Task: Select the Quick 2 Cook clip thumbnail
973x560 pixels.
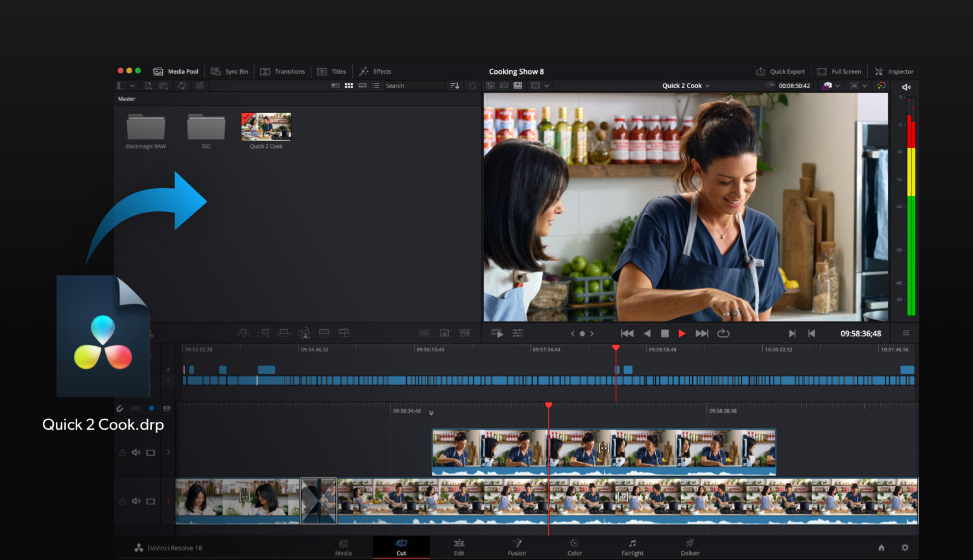Action: [x=266, y=125]
